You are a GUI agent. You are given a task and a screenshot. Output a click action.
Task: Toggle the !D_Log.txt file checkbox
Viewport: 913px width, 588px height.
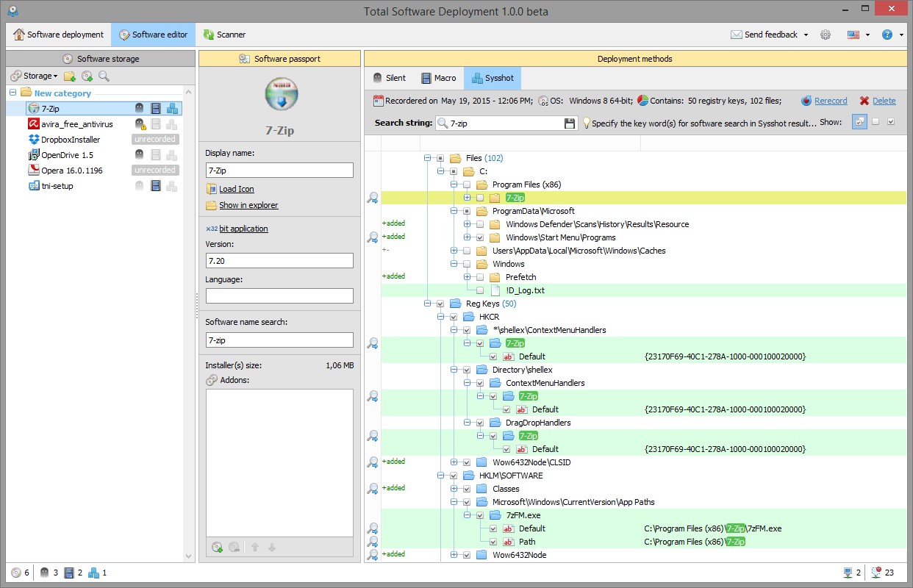(x=480, y=290)
